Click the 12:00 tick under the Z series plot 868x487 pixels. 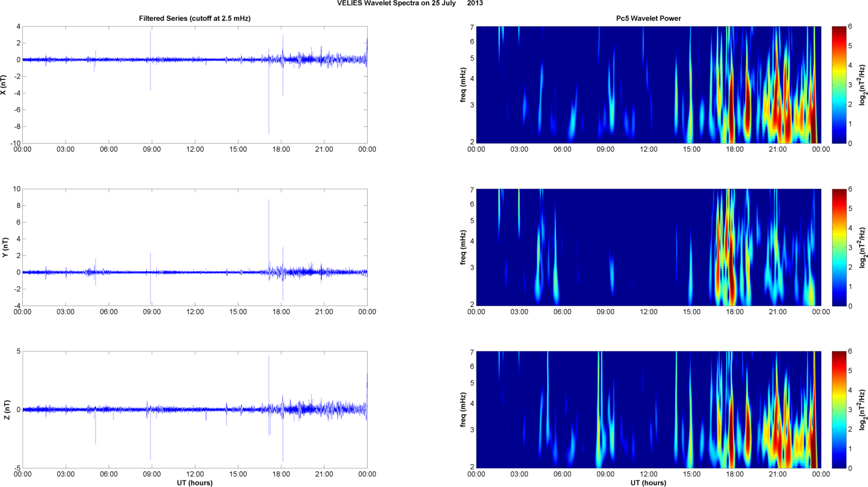(x=195, y=474)
